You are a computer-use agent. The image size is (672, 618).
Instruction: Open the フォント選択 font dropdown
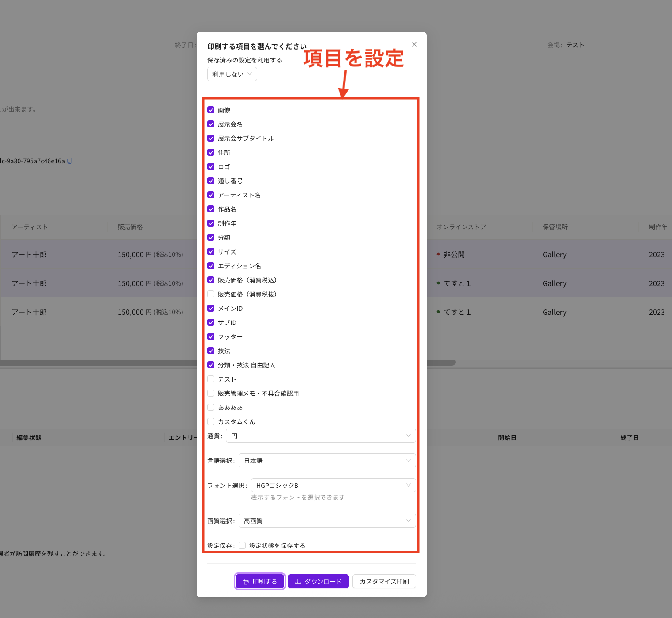(333, 485)
